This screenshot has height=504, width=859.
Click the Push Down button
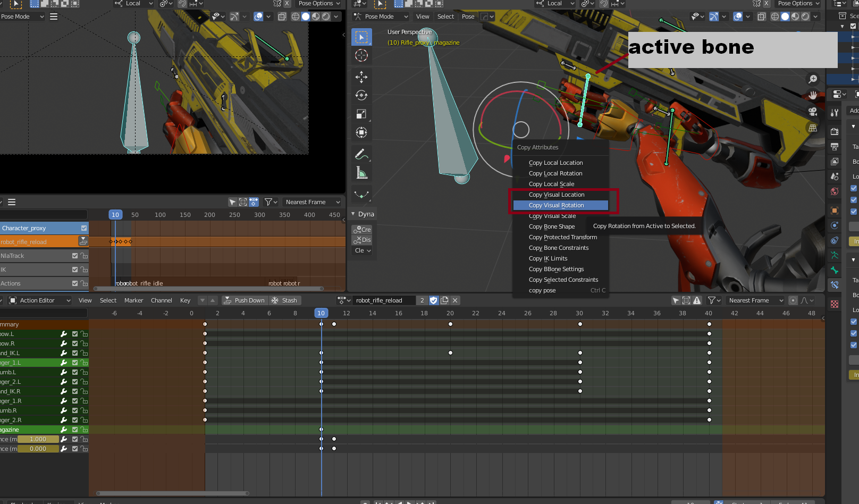click(244, 300)
